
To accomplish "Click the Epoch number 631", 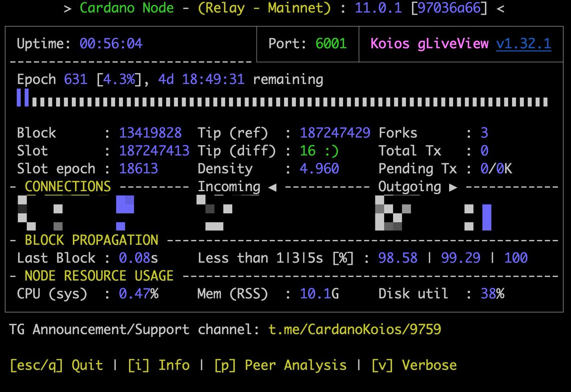I will coord(76,79).
